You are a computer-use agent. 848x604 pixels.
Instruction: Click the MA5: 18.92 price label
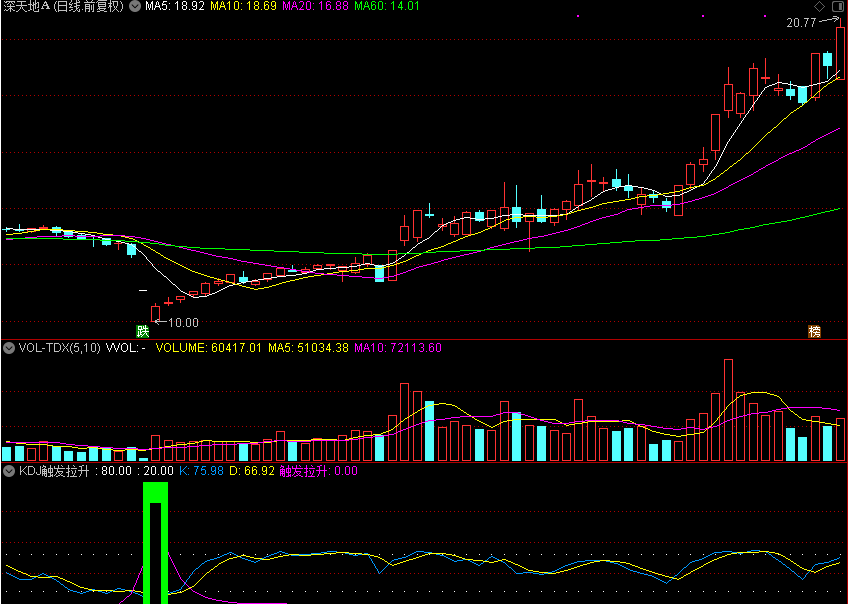click(175, 6)
